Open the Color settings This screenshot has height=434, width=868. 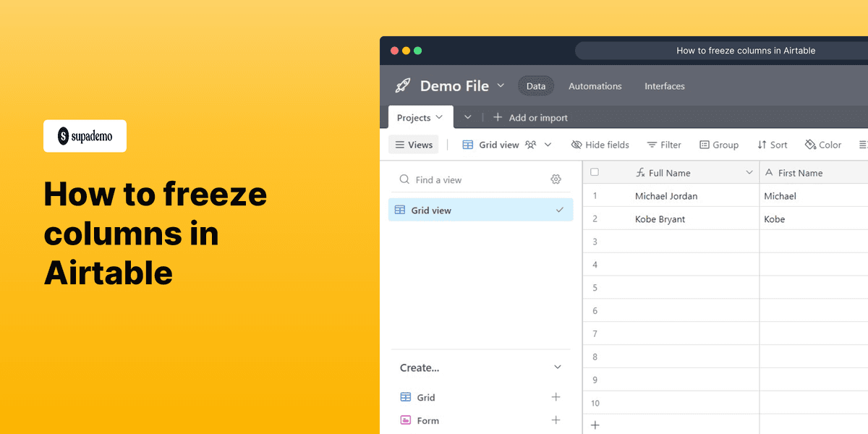[x=822, y=145]
